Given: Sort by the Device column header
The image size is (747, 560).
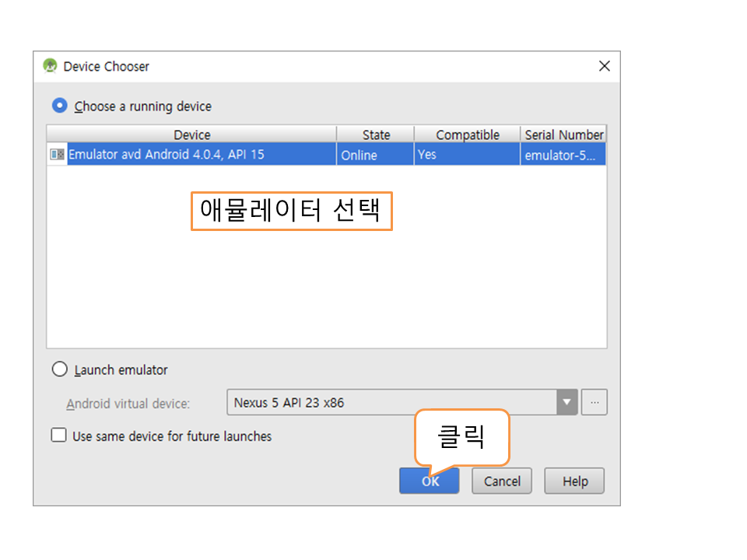Looking at the screenshot, I should click(191, 135).
